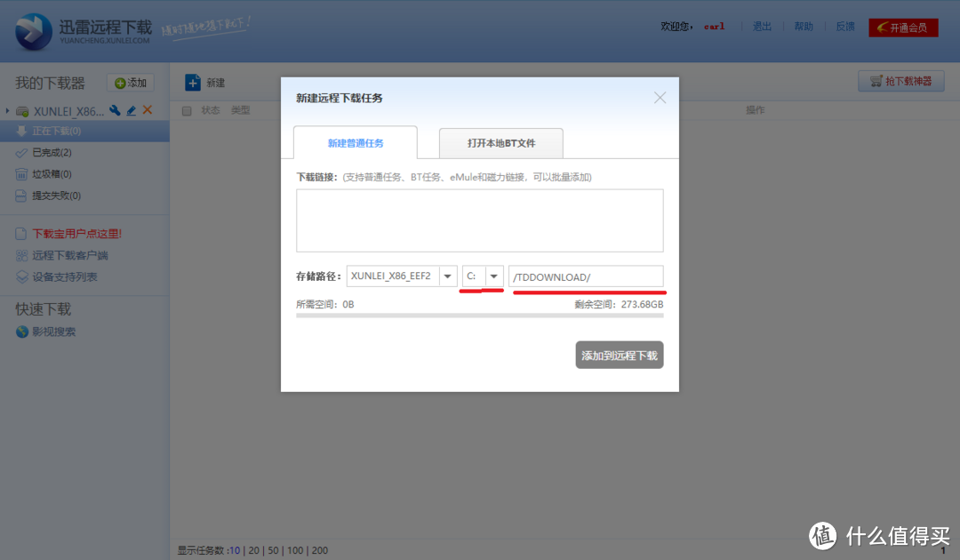Toggle the select-all checkbox beside 状态
Image resolution: width=960 pixels, height=560 pixels.
point(187,111)
